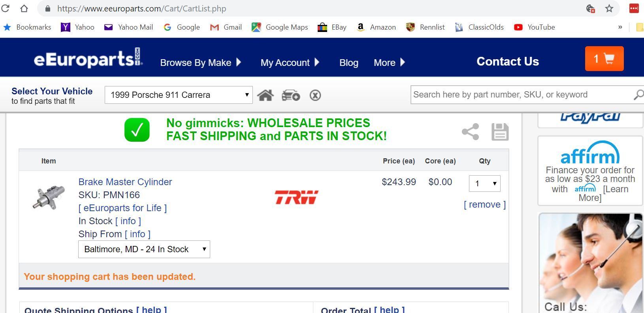Click the add vehicle car icon
644x313 pixels.
(x=290, y=95)
